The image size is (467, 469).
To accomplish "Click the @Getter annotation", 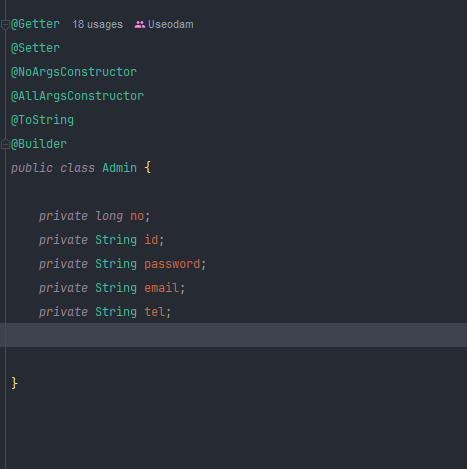I will [x=35, y=24].
